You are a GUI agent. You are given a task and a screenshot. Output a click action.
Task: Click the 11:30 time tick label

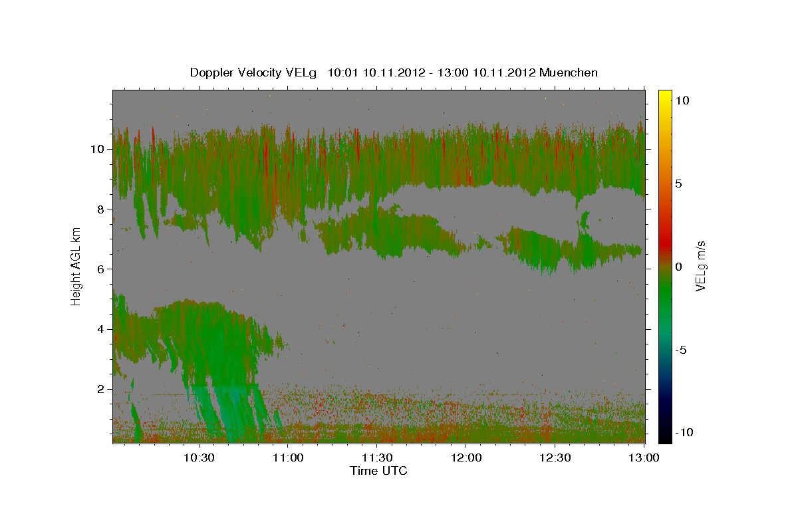(x=376, y=458)
